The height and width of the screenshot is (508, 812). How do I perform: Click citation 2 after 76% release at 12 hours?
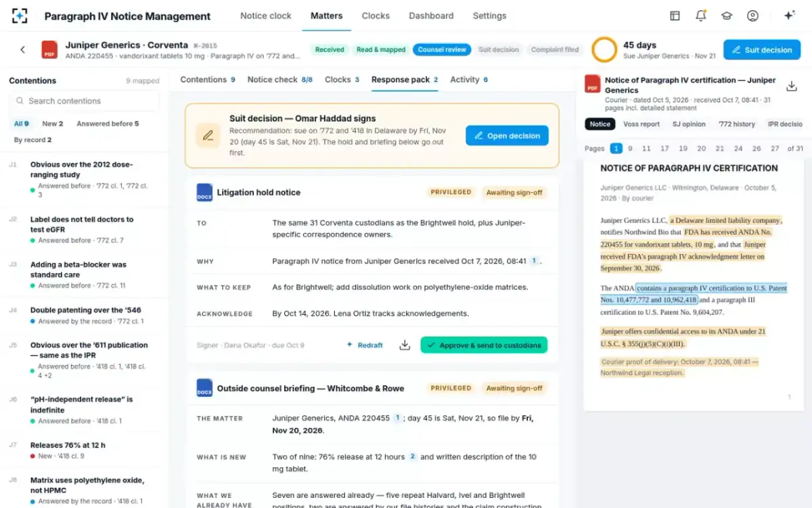point(412,457)
